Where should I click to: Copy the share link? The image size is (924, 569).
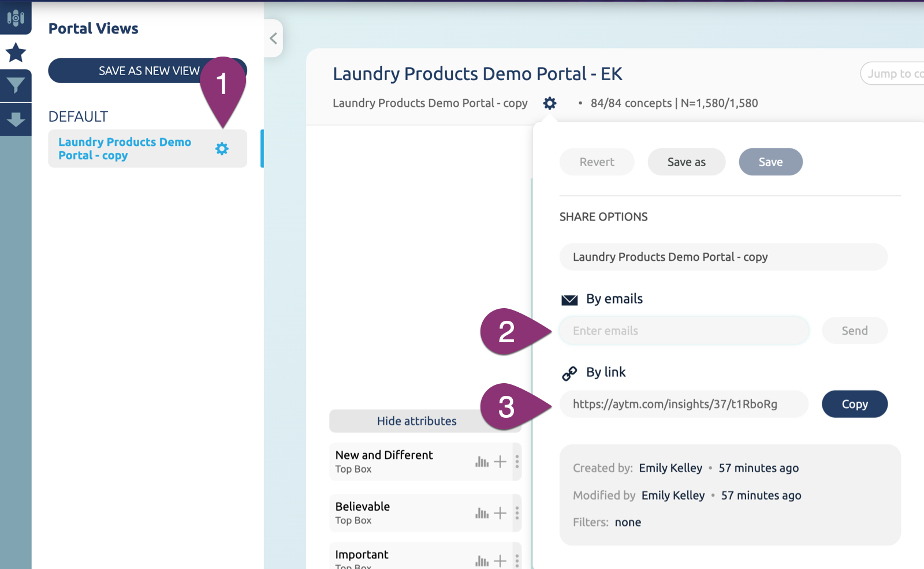855,404
